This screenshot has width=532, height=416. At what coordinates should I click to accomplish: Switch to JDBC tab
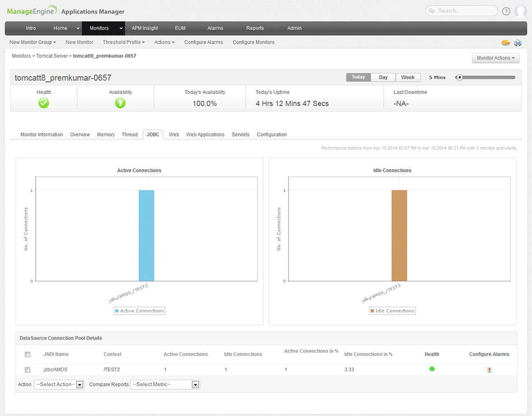(153, 135)
